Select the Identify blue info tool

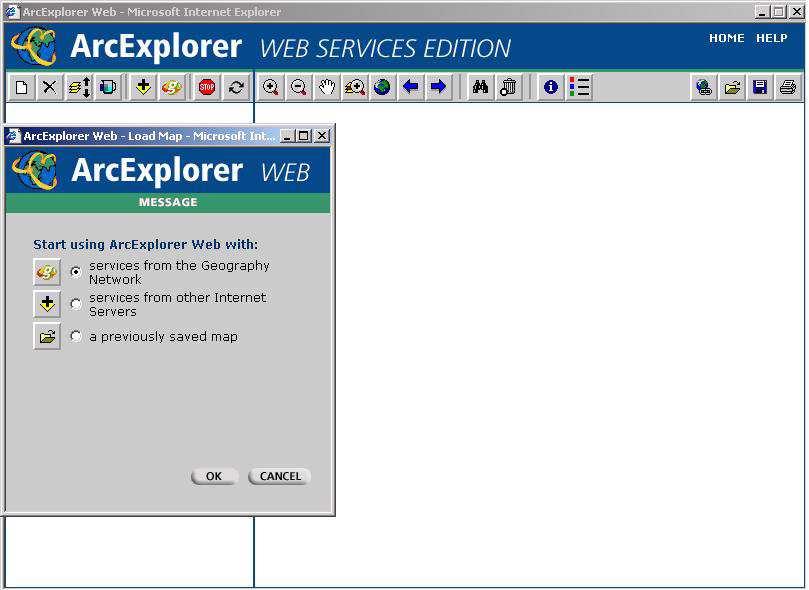tap(551, 87)
